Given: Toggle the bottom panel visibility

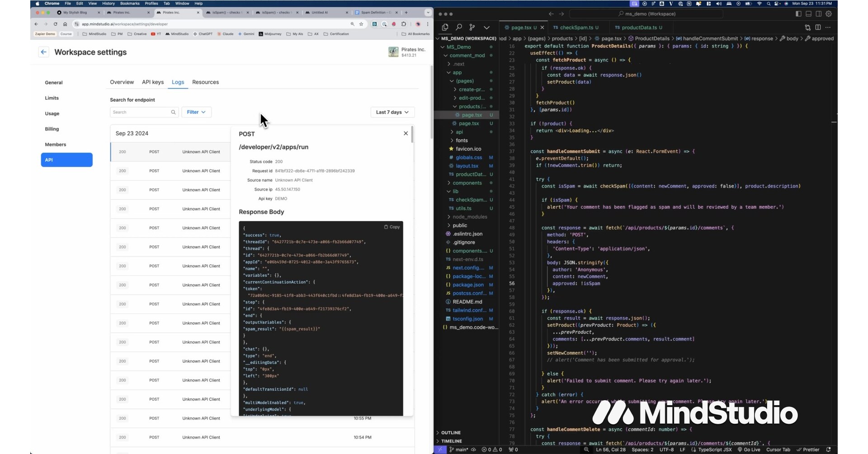Looking at the screenshot, I should tap(808, 14).
